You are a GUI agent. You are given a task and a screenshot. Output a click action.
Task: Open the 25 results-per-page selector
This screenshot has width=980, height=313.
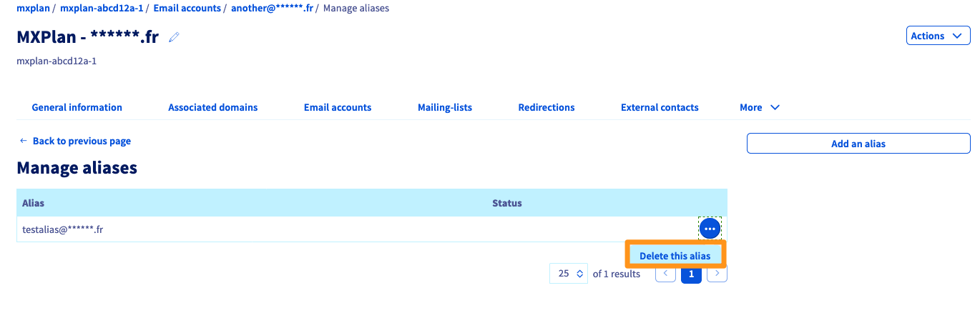tap(568, 274)
